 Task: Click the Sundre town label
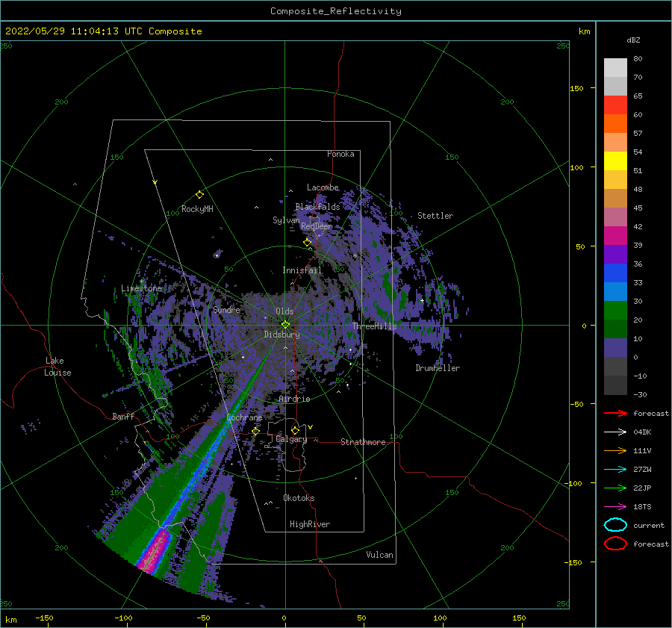(226, 309)
